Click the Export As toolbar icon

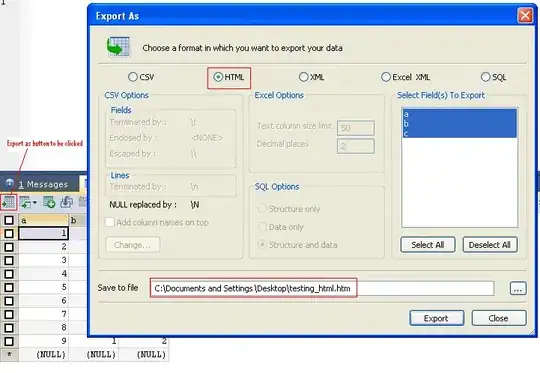pos(9,202)
